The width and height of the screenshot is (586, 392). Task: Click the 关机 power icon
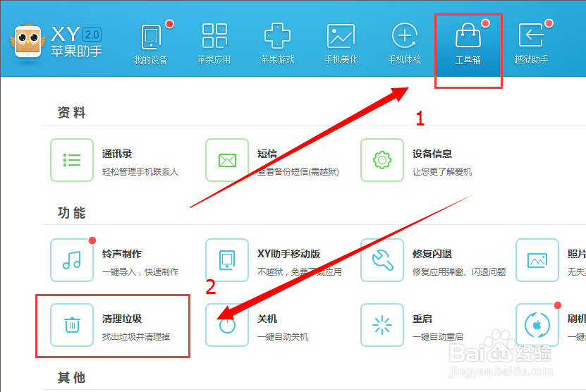227,325
